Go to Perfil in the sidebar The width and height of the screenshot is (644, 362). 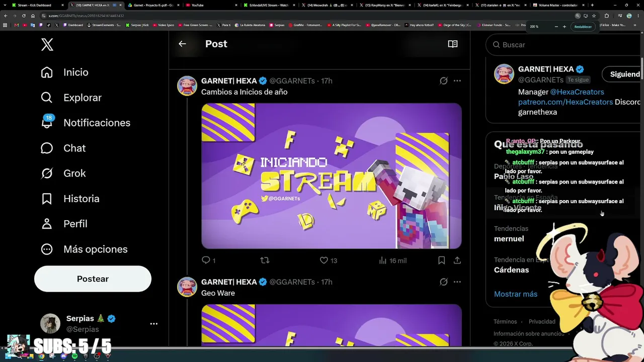[x=64, y=224]
